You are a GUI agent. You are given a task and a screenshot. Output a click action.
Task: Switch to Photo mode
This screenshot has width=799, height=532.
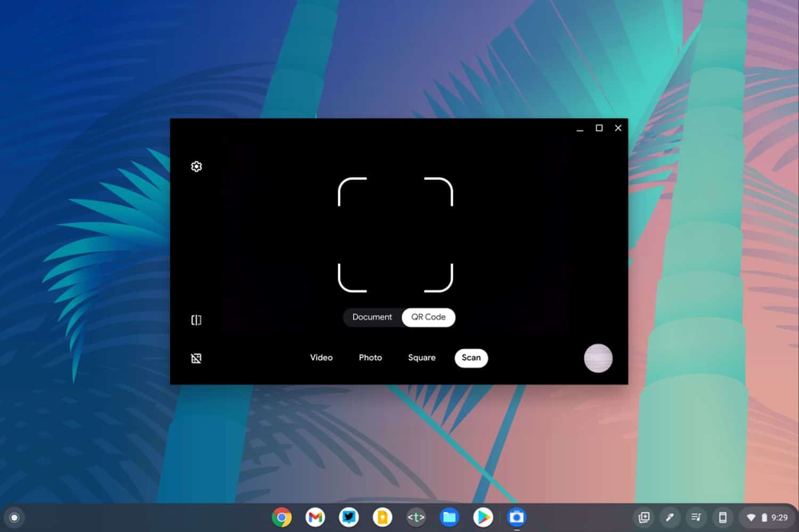click(370, 358)
